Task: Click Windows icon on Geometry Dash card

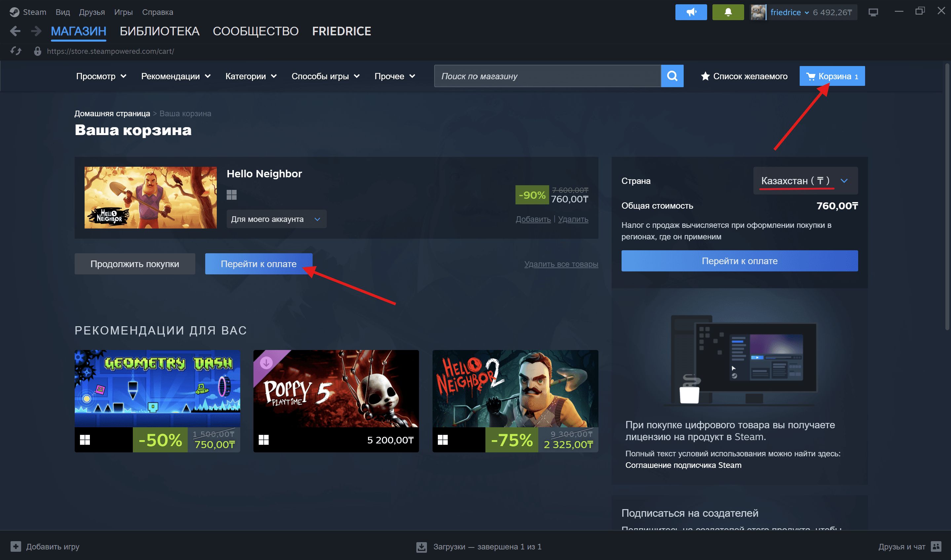Action: [x=85, y=439]
